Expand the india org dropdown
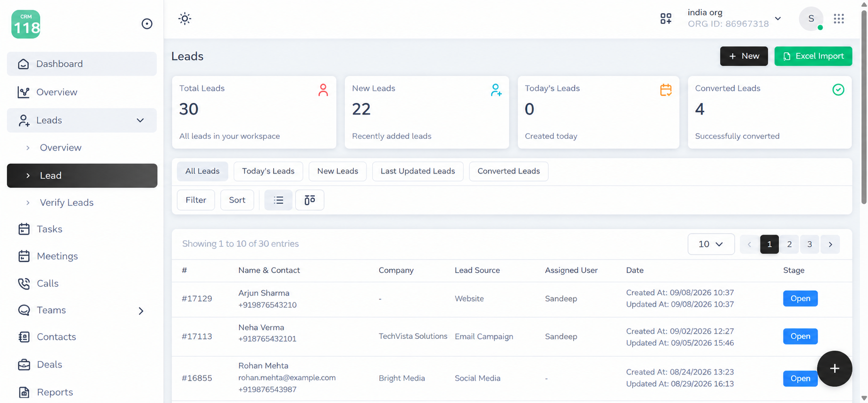868x403 pixels. pos(734,18)
